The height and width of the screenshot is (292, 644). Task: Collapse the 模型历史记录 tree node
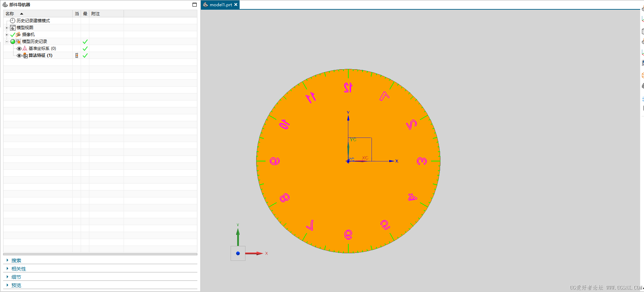point(7,42)
